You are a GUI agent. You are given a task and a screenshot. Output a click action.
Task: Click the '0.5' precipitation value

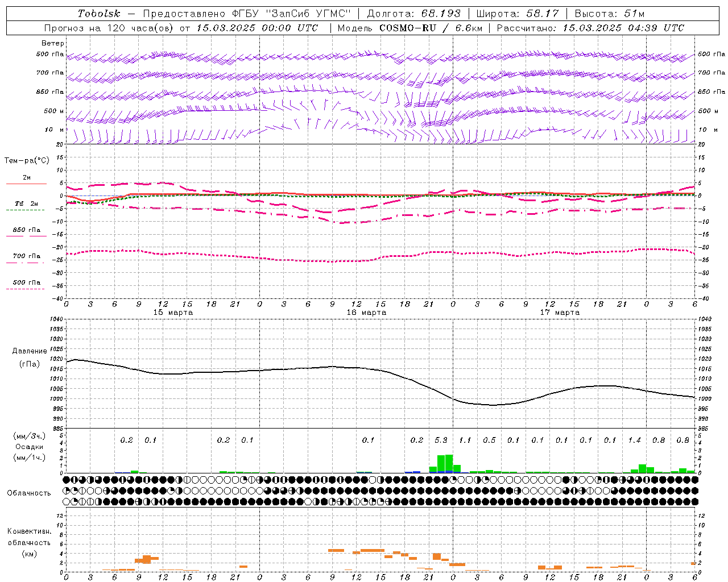point(489,440)
